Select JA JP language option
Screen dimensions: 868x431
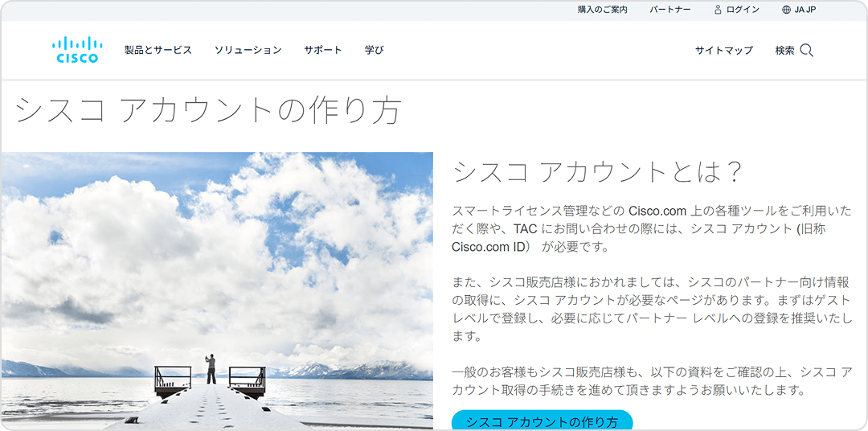pos(805,10)
